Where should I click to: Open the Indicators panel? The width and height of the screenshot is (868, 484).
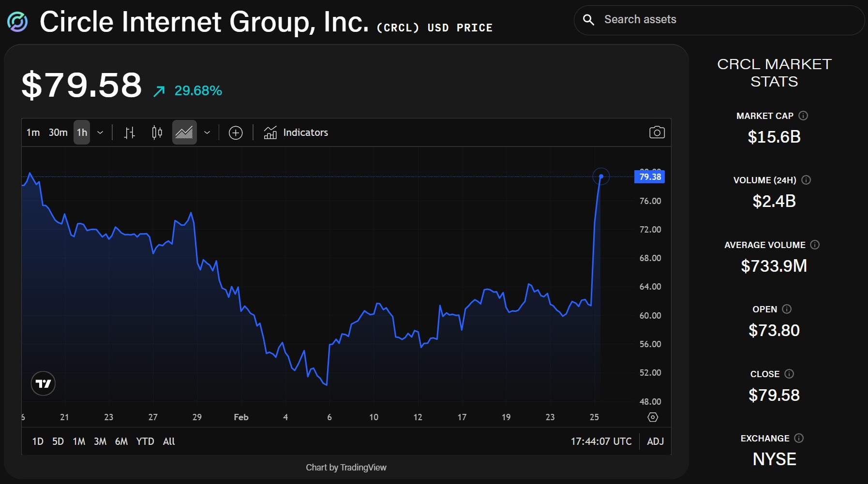point(296,132)
